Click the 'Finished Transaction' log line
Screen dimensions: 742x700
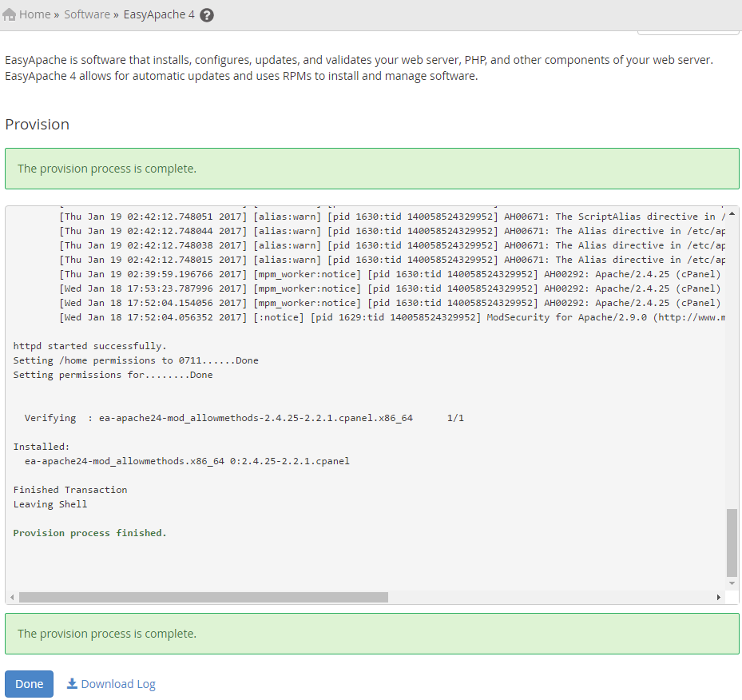point(70,490)
